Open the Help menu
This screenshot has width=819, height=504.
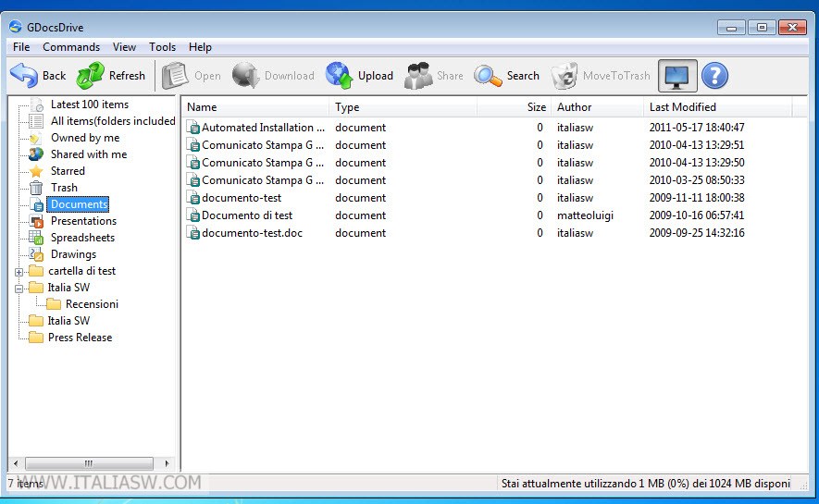click(200, 47)
